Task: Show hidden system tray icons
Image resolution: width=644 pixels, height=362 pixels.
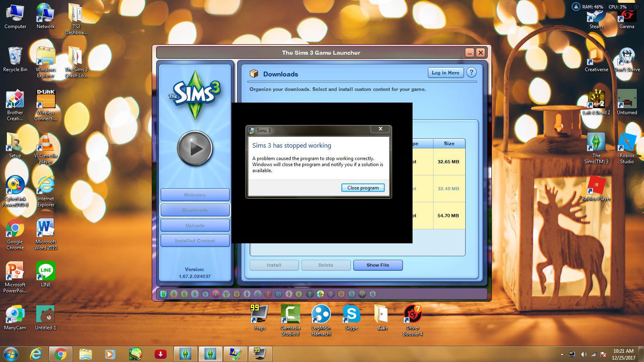Action: [562, 354]
